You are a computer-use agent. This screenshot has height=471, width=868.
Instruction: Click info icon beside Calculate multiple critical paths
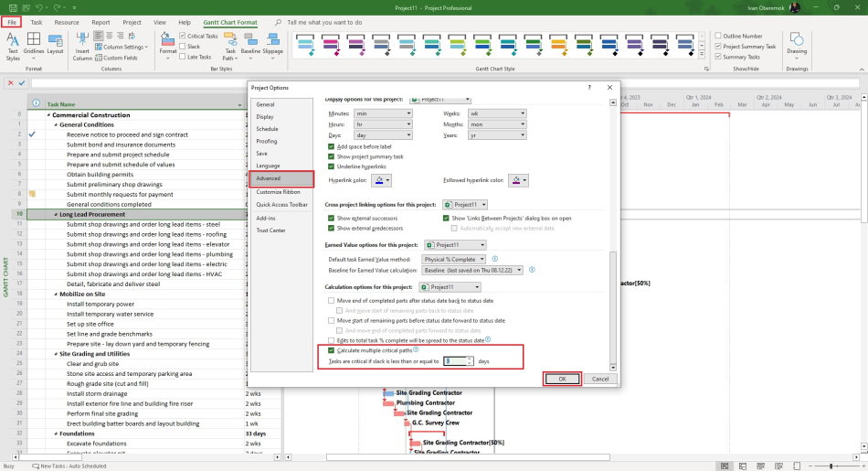[x=416, y=349]
